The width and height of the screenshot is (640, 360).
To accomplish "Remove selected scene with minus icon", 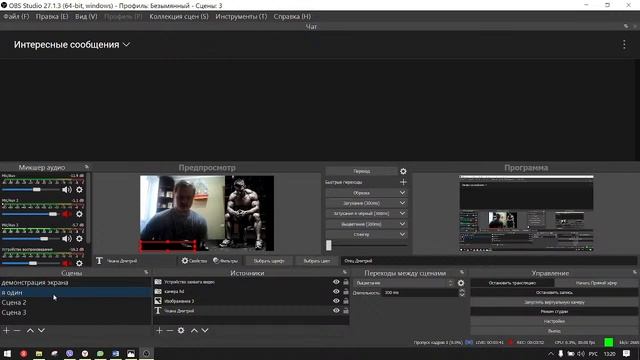I will pos(17,330).
